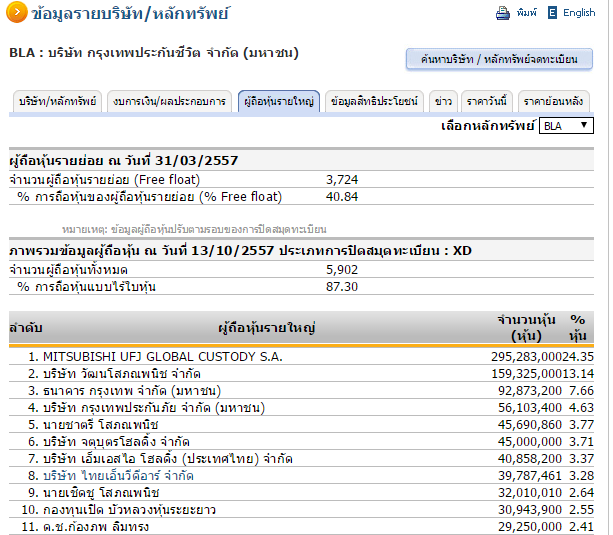Click the orange arrow circle icon

16,13
